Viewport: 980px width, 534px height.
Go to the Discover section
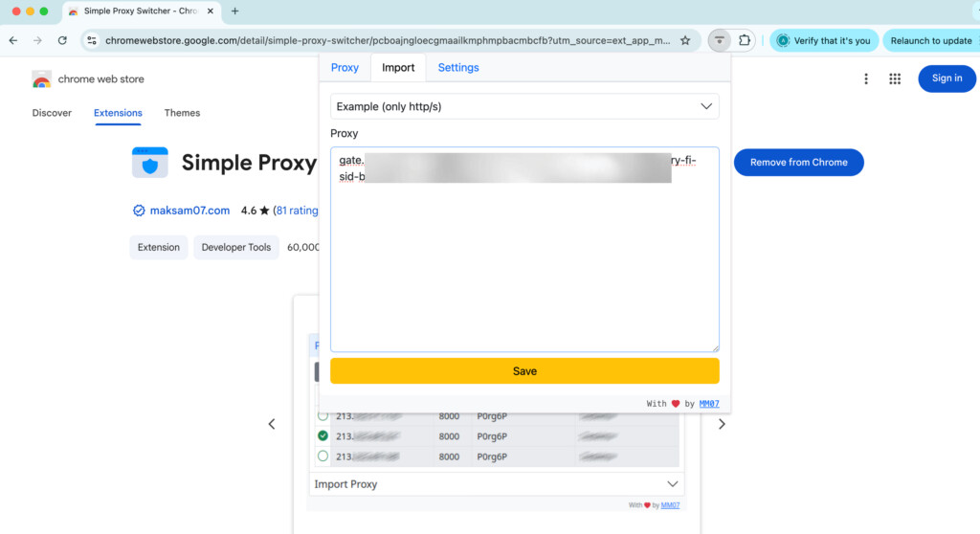click(52, 113)
